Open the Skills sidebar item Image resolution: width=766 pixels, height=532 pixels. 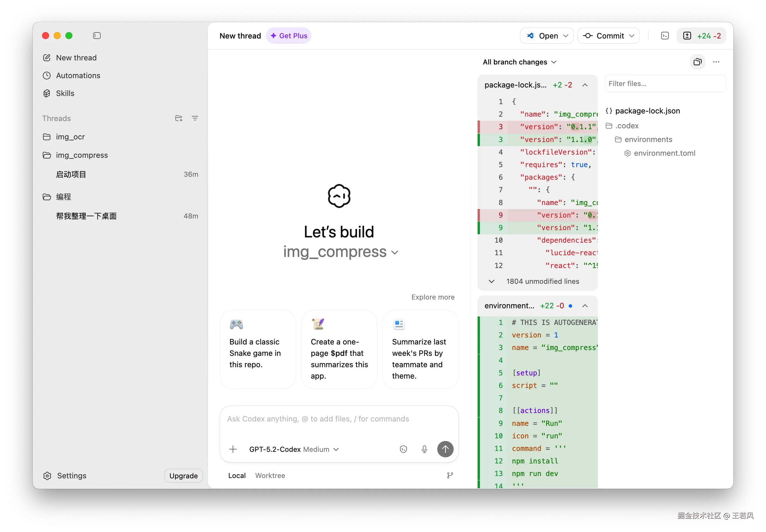(65, 93)
